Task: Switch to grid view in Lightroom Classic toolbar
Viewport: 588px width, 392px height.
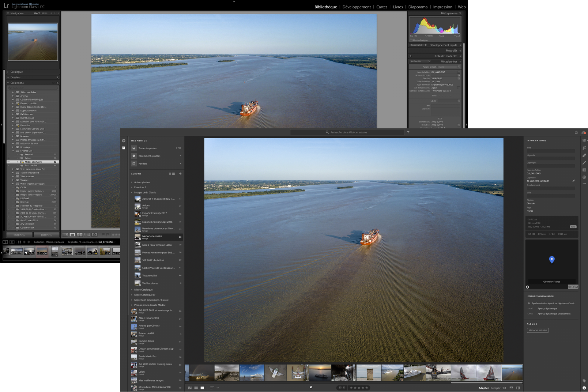Action: pos(65,235)
